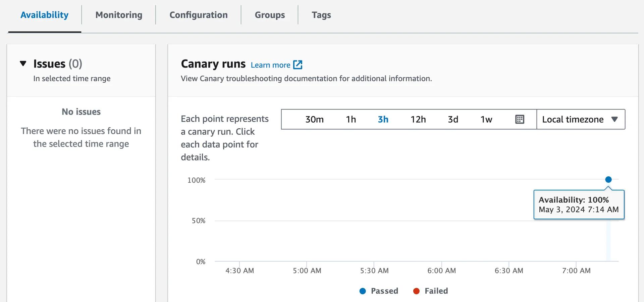The height and width of the screenshot is (302, 644).
Task: Toggle the Failed legend red dot
Action: (416, 291)
